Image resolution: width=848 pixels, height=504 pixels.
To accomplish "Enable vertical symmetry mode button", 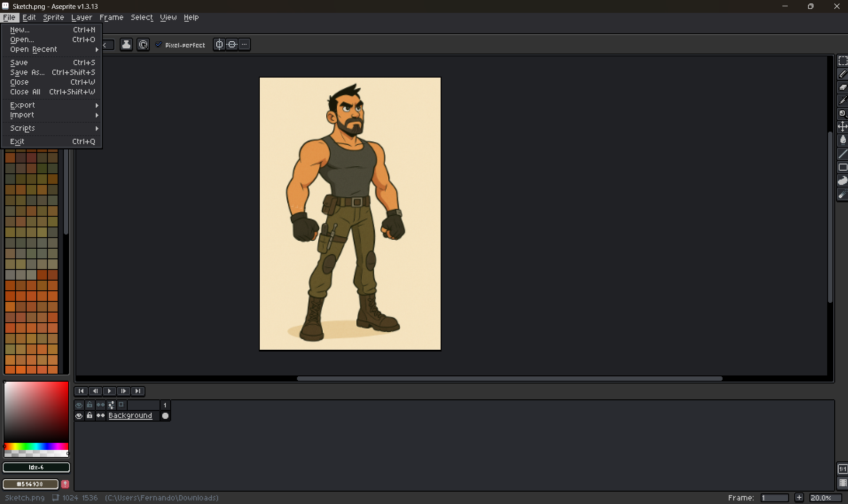I will point(219,44).
